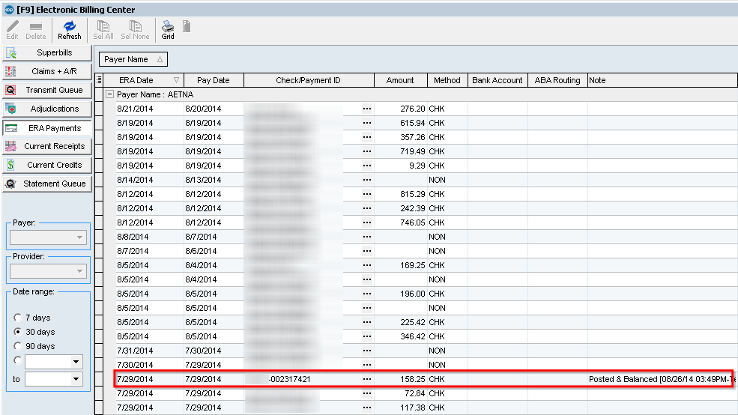The width and height of the screenshot is (738, 415).
Task: Click ellipsis in the 815.29 row
Action: (367, 194)
